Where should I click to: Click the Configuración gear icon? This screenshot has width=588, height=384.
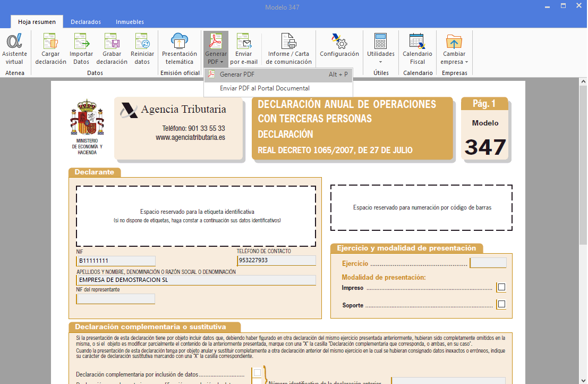click(339, 48)
